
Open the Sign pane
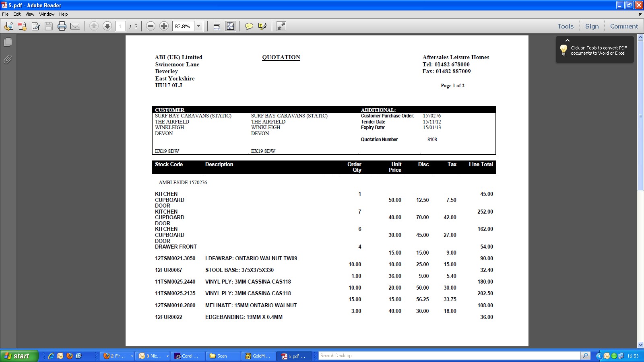click(x=592, y=27)
